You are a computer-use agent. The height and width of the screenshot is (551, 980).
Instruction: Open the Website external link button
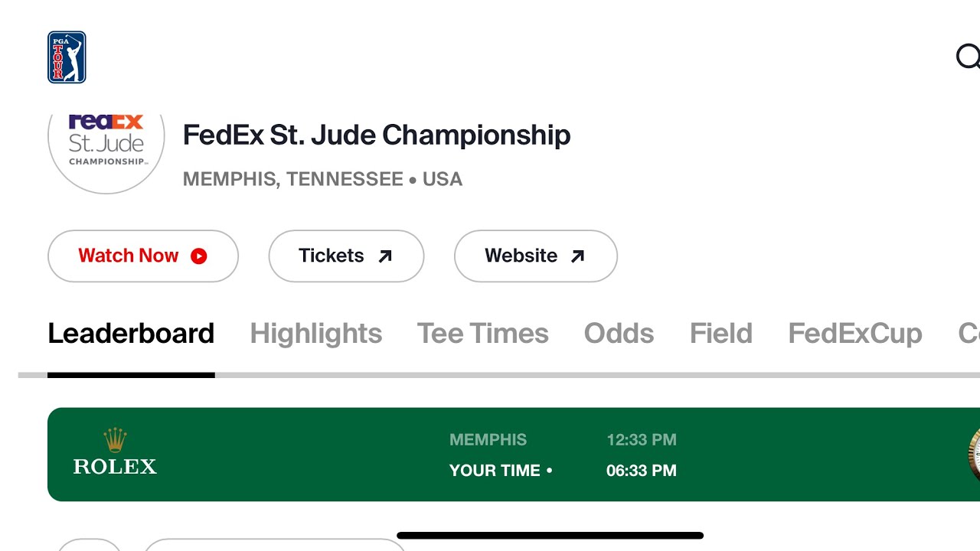(x=535, y=256)
